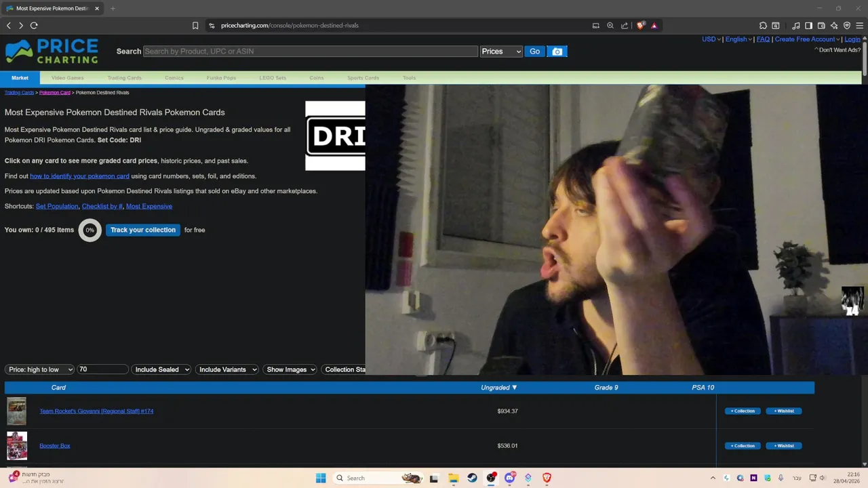Open the browser extensions puzzle icon
This screenshot has height=488, width=868.
763,26
